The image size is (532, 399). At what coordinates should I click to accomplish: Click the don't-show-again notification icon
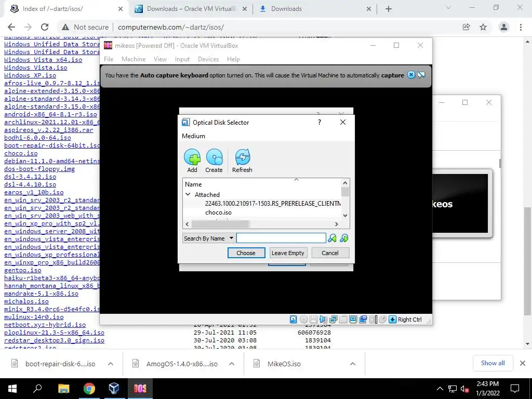421,75
